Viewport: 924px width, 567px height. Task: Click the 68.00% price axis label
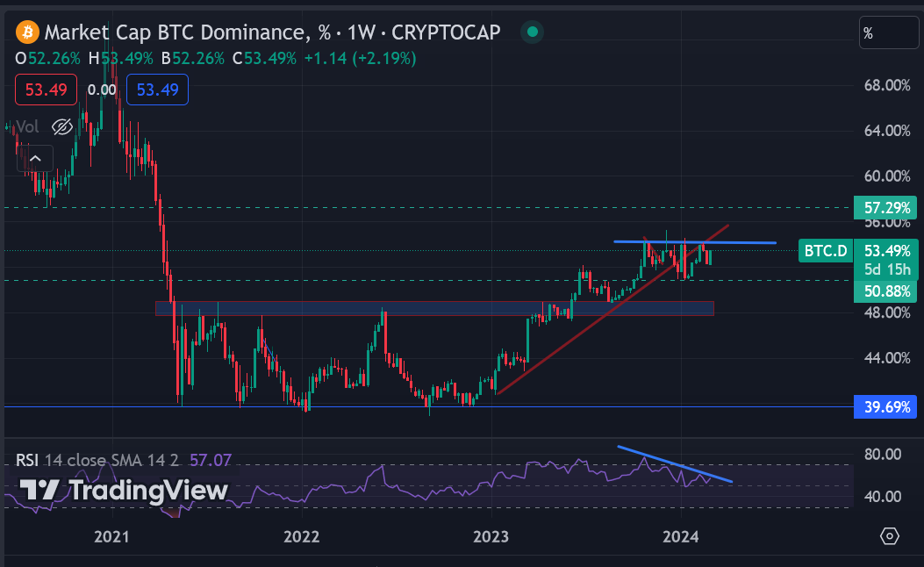pyautogui.click(x=887, y=85)
